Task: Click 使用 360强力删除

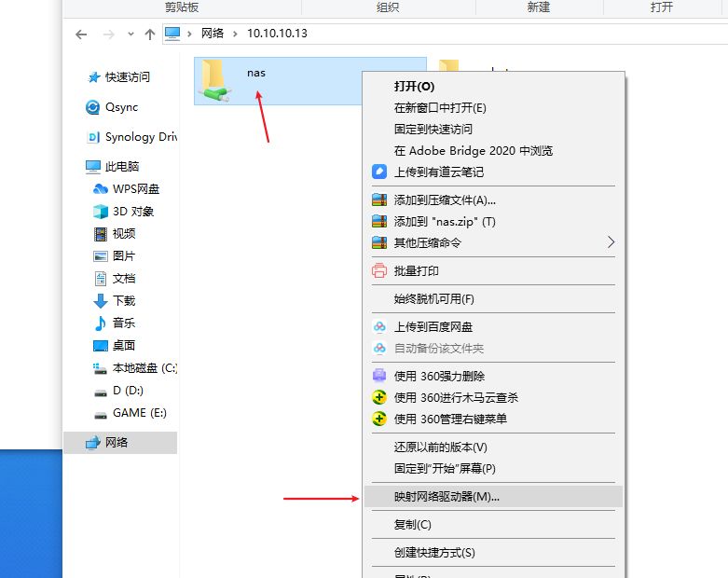Action: coord(439,376)
